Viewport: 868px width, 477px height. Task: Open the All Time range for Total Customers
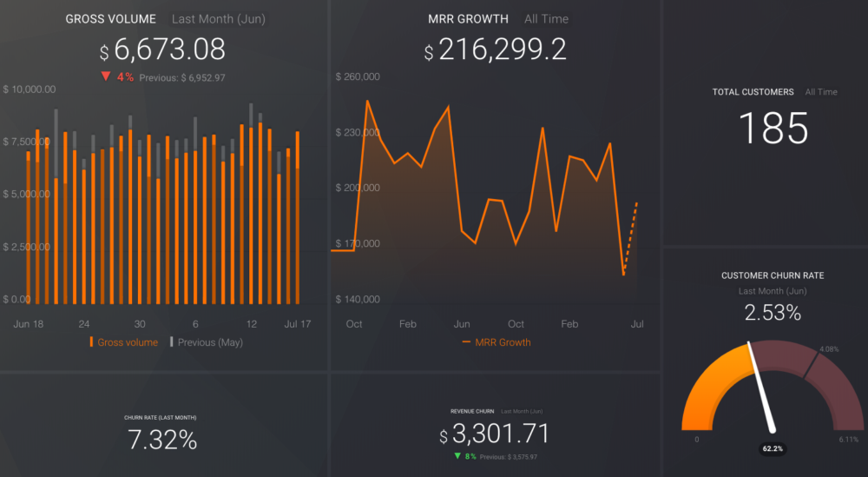click(x=821, y=92)
